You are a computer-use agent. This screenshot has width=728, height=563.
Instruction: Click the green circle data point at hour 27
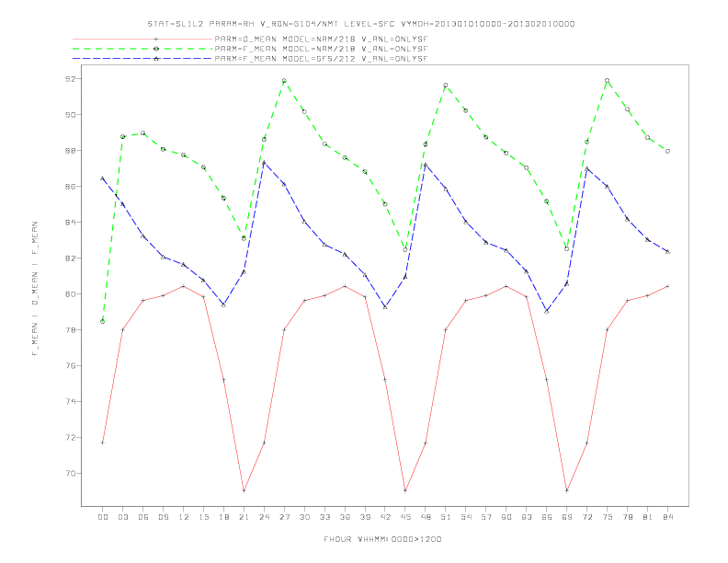coord(284,81)
